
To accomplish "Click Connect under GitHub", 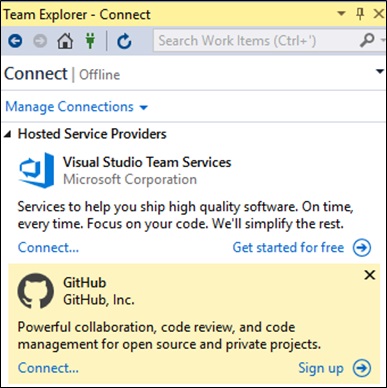I will tap(48, 368).
